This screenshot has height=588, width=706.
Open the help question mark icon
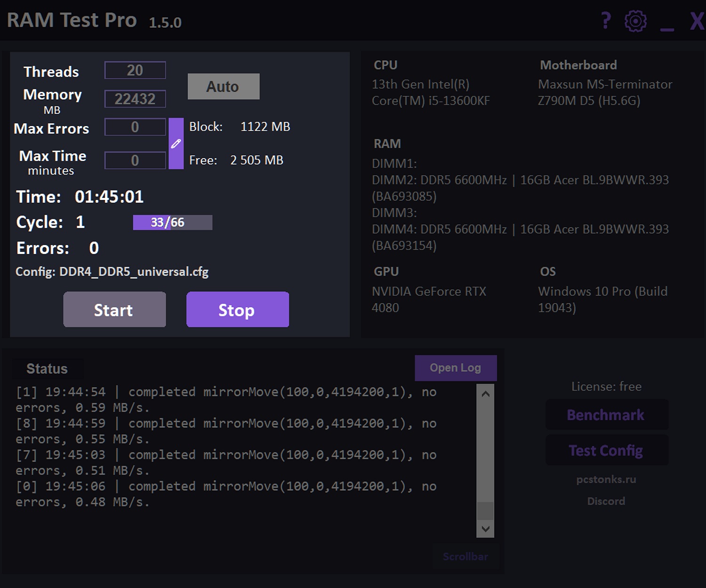click(x=606, y=21)
